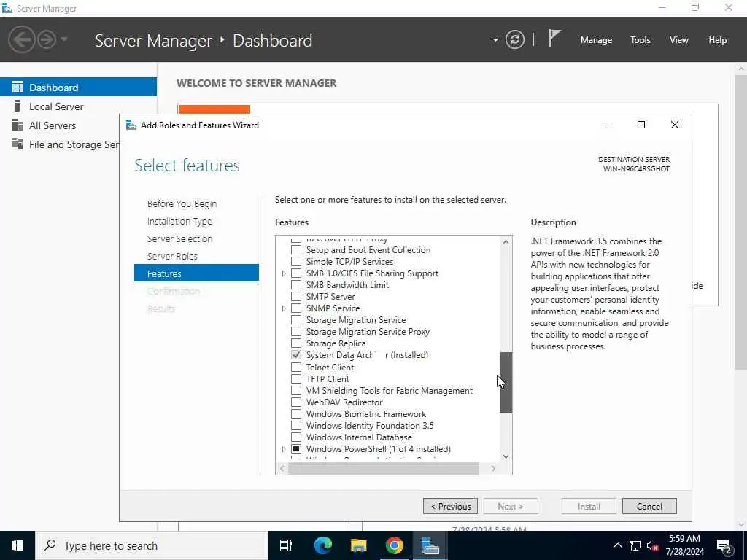Open the Help menu

point(718,40)
